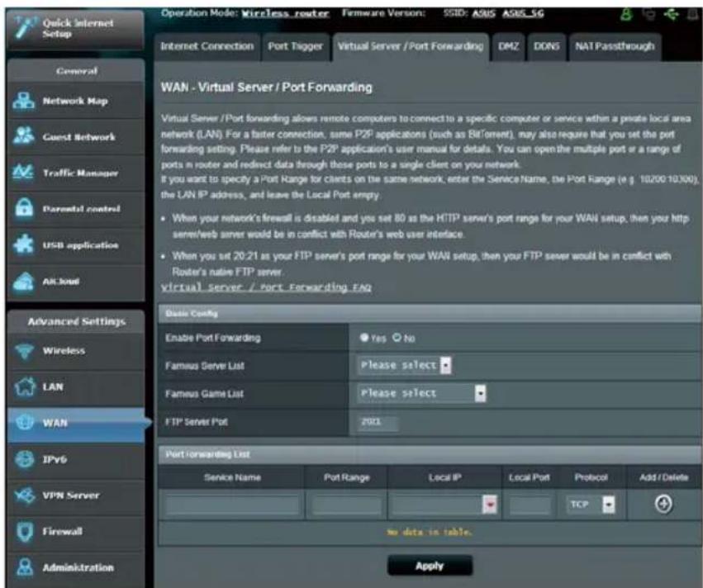Click the Quick Internet Setup button
This screenshot has width=703, height=588.
click(75, 29)
